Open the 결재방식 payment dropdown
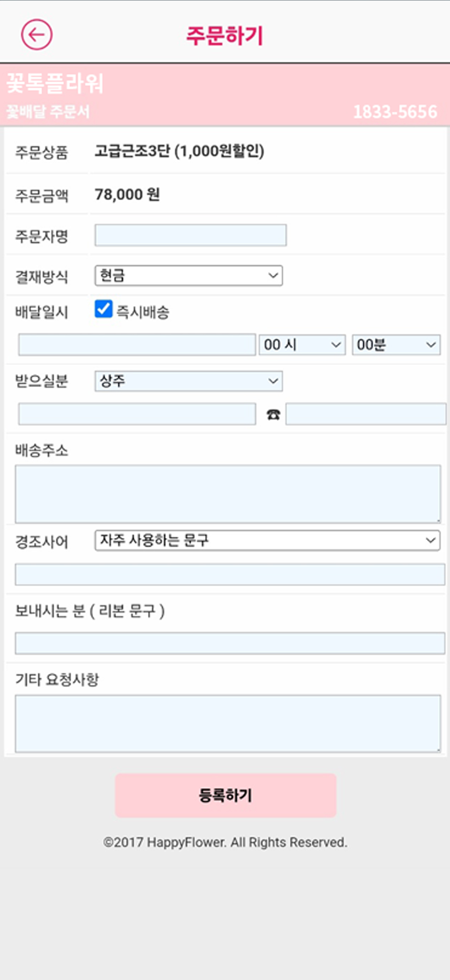450x980 pixels. pyautogui.click(x=188, y=275)
